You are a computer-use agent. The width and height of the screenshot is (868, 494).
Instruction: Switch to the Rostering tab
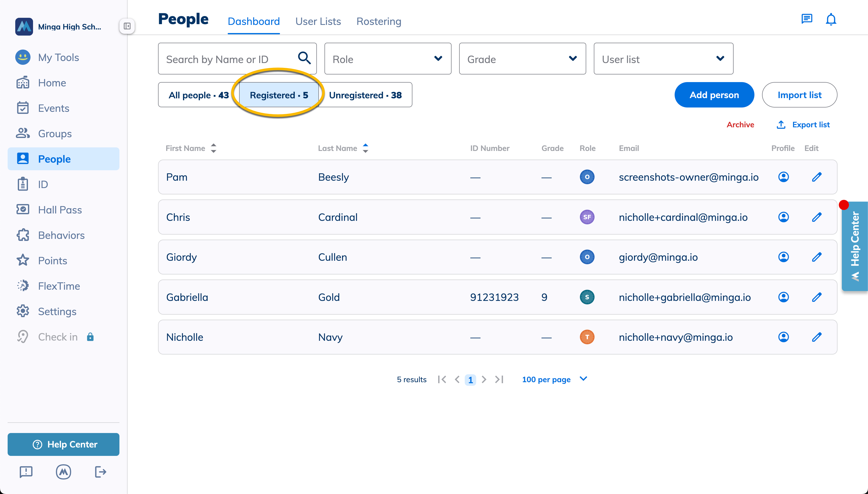pyautogui.click(x=379, y=21)
